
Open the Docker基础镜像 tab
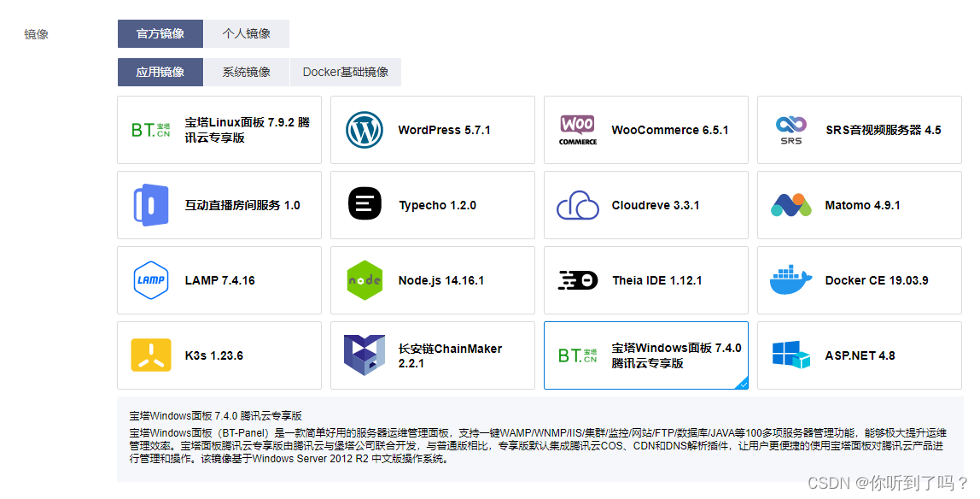(346, 72)
